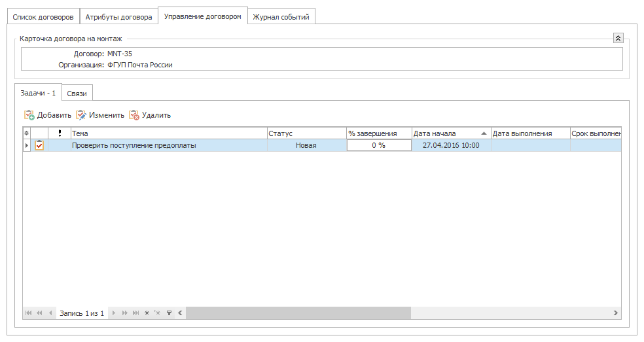This screenshot has height=342, width=644.
Task: Collapse the Карточка договора на монтаж panel
Action: [618, 38]
